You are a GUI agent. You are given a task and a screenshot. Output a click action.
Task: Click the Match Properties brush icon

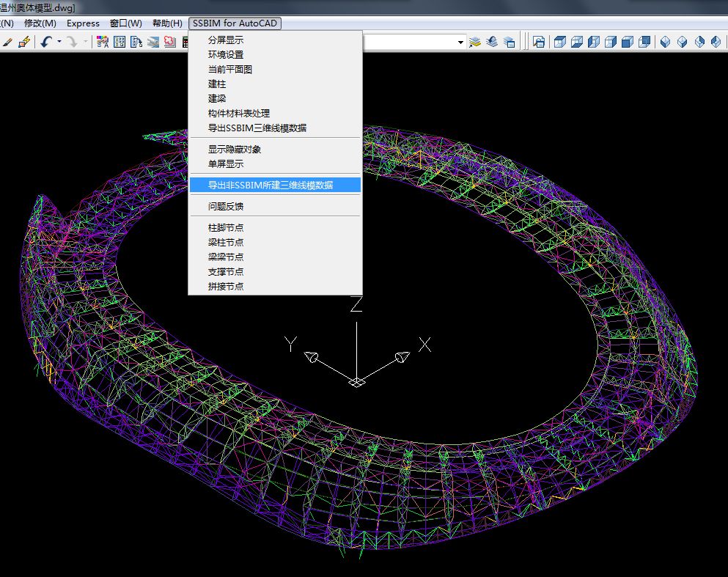(x=7, y=43)
